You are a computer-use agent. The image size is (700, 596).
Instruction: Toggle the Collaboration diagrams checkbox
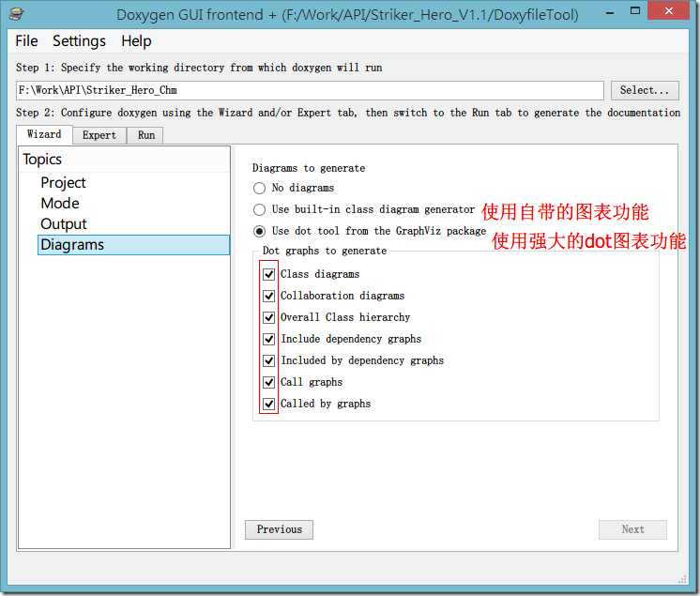coord(268,296)
